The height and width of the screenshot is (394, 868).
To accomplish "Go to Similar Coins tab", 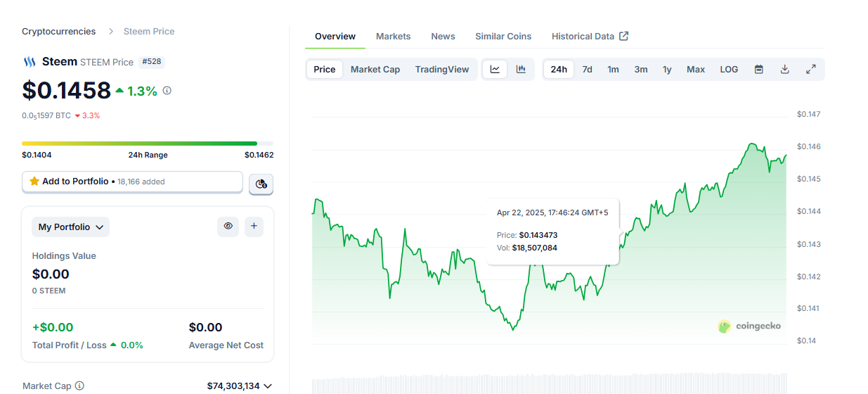I will pos(503,36).
